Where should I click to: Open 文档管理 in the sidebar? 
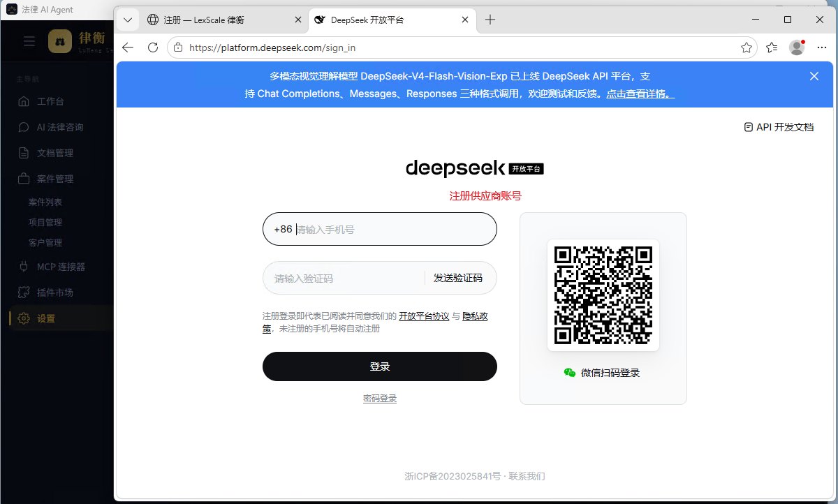(57, 153)
